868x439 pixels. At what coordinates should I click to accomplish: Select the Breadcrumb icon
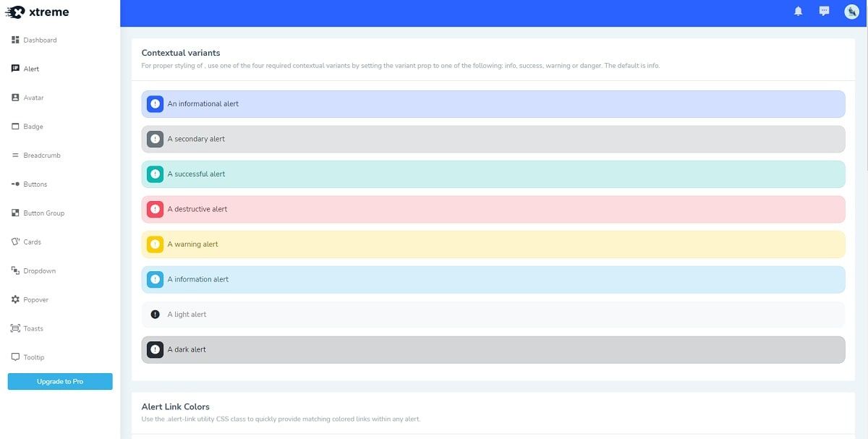[x=16, y=155]
